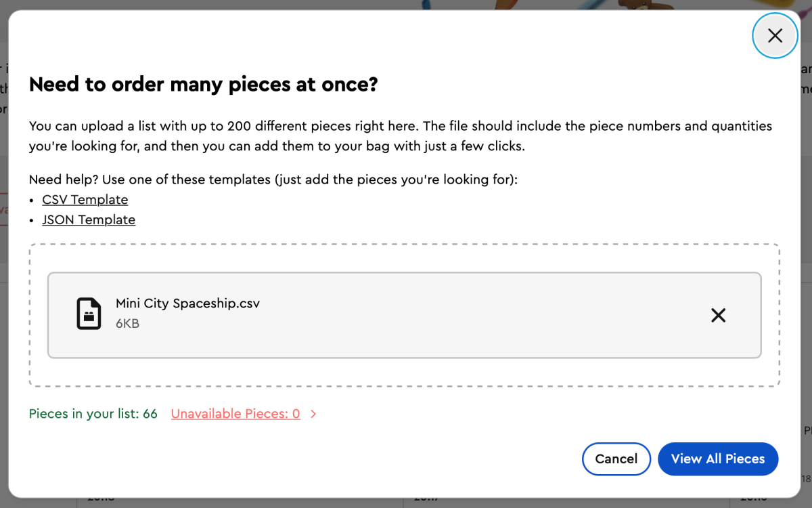
Task: Close the bulk order dialog
Action: (775, 36)
